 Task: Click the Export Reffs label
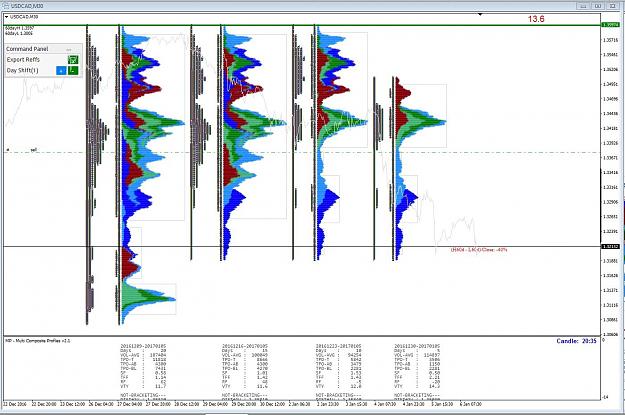coord(23,60)
